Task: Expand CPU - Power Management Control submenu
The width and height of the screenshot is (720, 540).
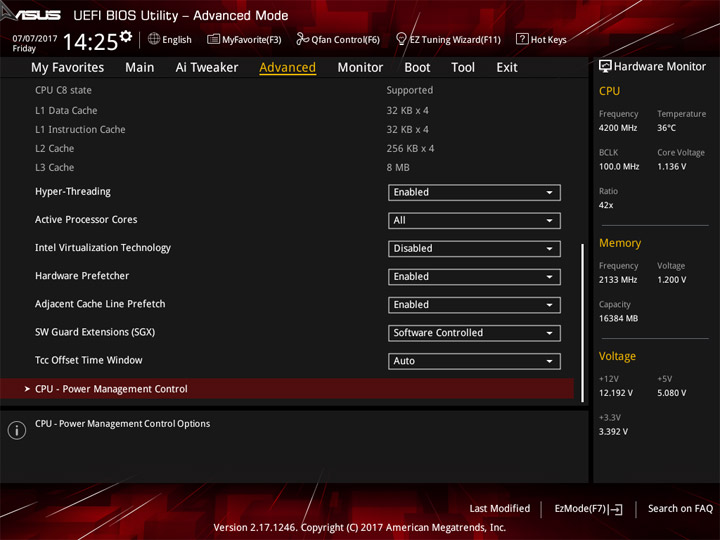Action: click(x=287, y=389)
